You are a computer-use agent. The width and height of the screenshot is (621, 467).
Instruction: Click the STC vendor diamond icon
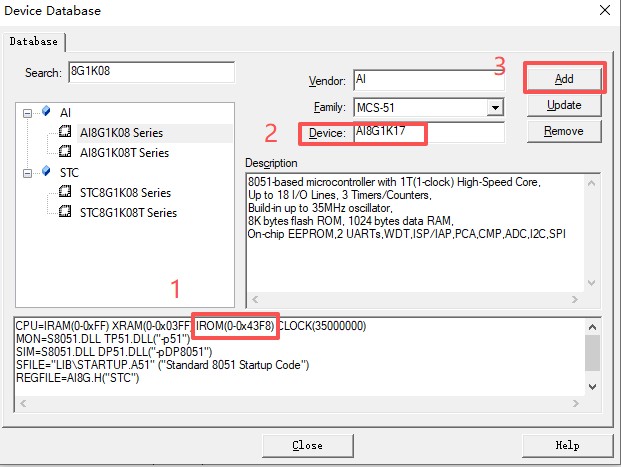pyautogui.click(x=46, y=171)
